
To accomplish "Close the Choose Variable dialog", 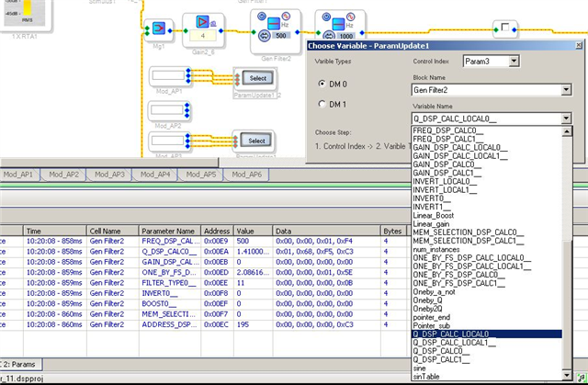I will click(579, 46).
